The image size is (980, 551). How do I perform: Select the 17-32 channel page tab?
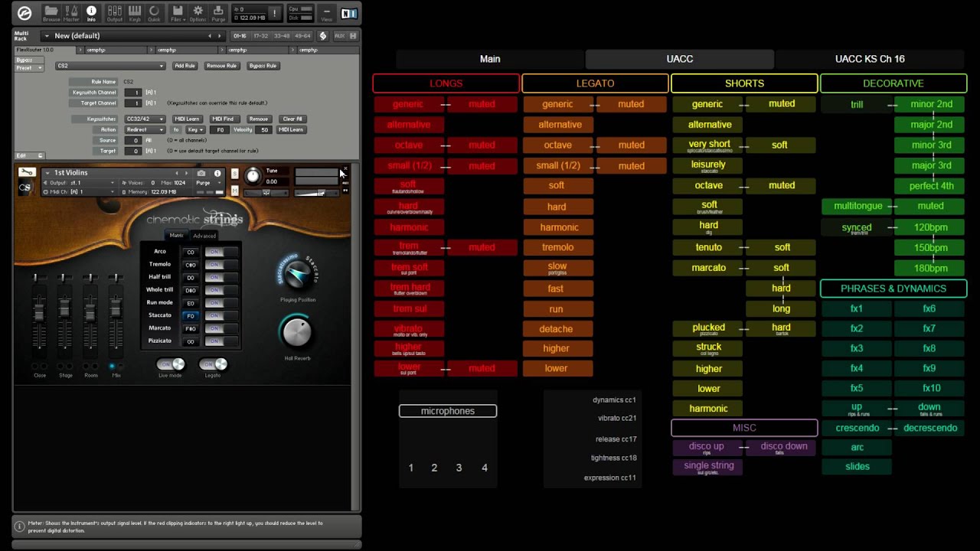[261, 36]
